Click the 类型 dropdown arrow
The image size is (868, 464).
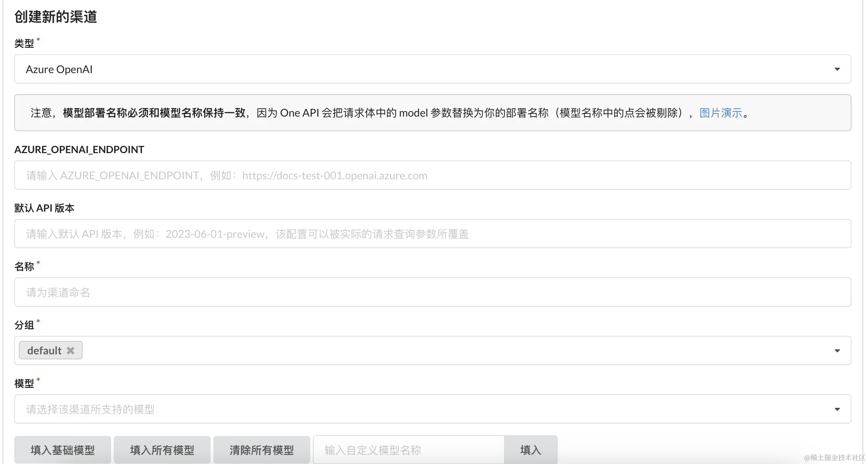tap(837, 69)
